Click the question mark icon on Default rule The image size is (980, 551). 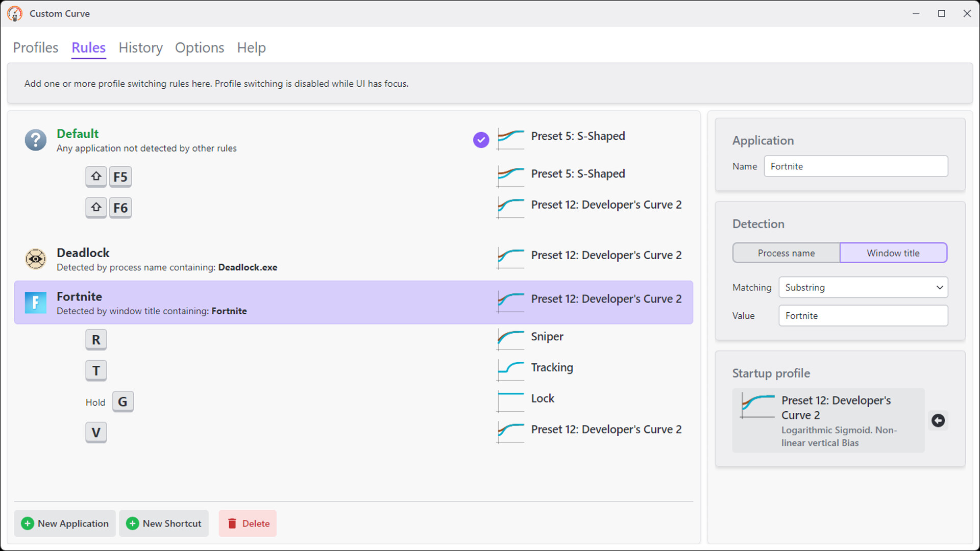coord(35,140)
